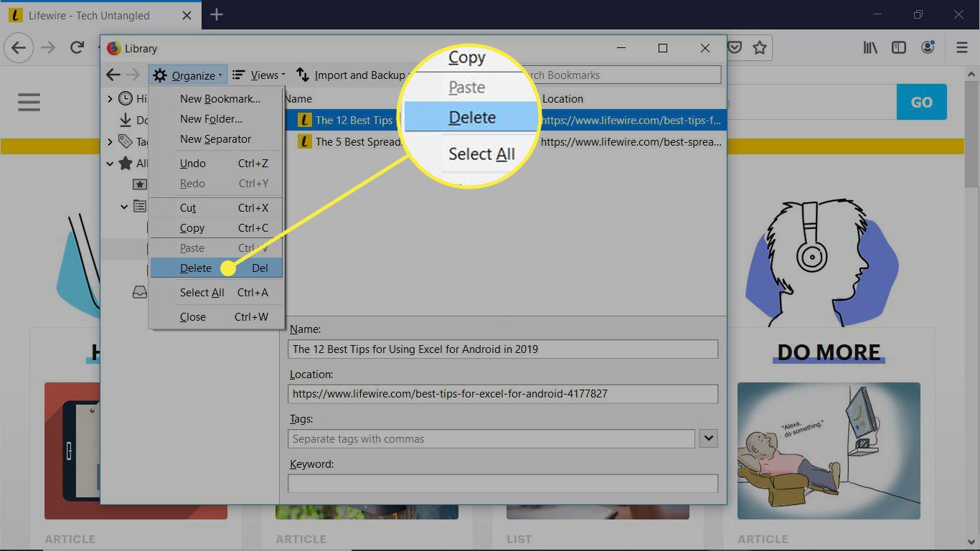Click the Tags input field
Viewport: 980px width, 551px height.
(491, 438)
